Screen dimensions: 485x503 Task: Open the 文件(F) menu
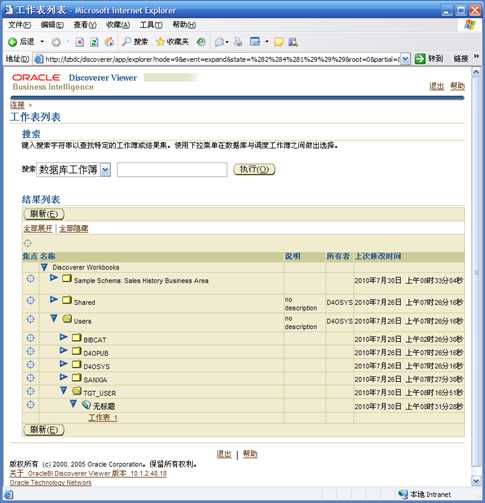[x=19, y=25]
